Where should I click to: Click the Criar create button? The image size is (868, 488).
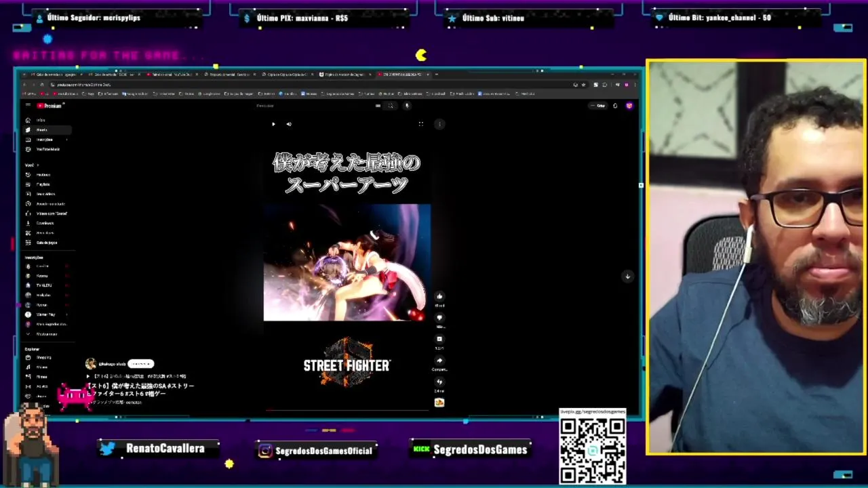(x=597, y=106)
